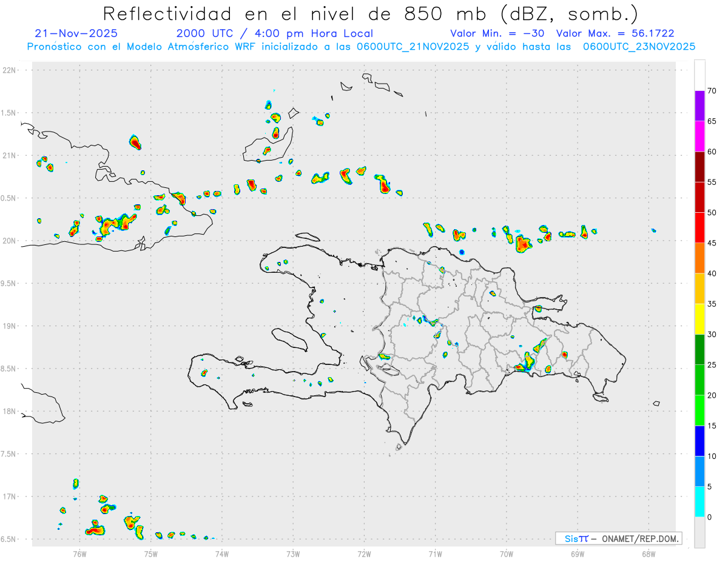The image size is (728, 562).
Task: Click the '68W' longitude label
Action: point(649,554)
